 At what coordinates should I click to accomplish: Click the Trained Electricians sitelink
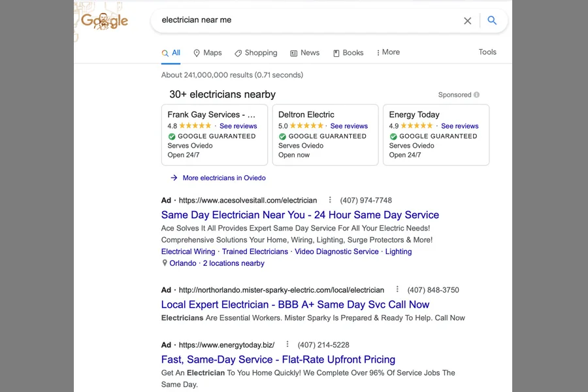pos(255,252)
